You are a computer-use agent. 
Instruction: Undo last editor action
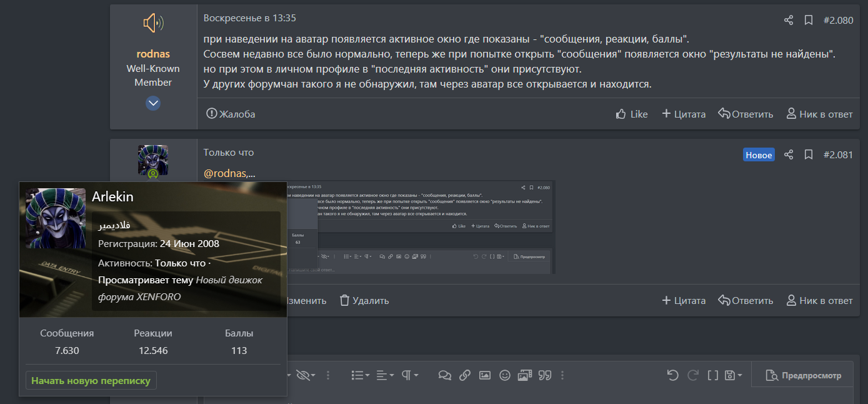[x=672, y=375]
